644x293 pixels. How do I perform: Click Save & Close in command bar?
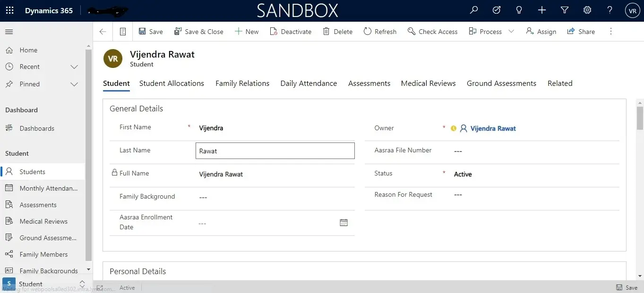pos(198,32)
